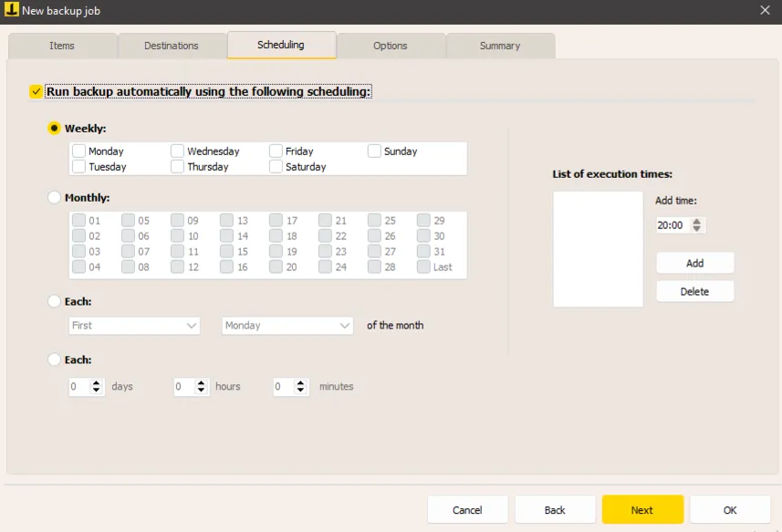Screen dimensions: 782x532
Task: Check the Sunday checkbox
Action: tap(374, 151)
